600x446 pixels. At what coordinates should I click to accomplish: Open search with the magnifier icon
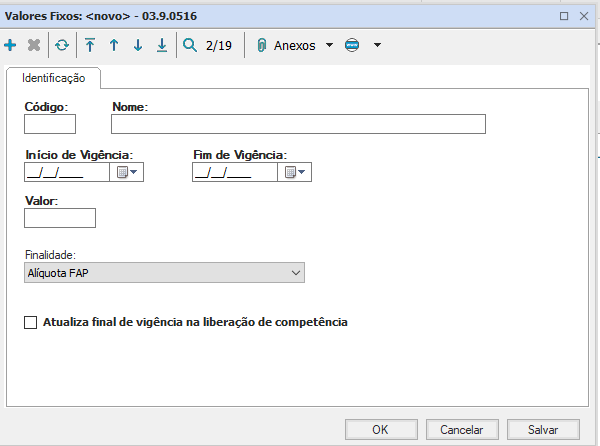190,45
